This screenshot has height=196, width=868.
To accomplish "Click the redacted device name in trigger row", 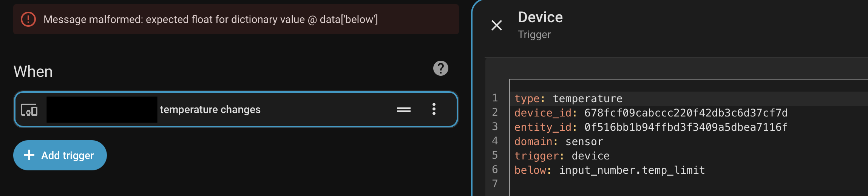I will (102, 110).
